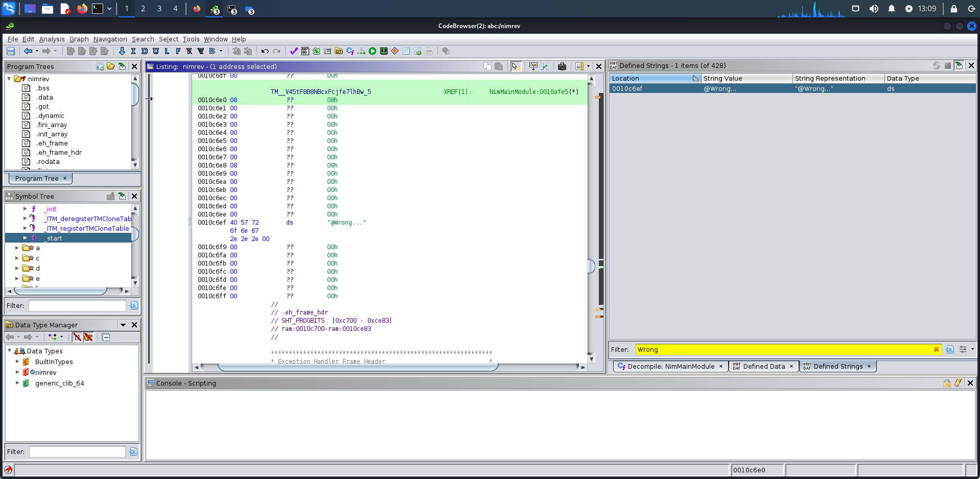Click the Symbol Tree filter input field
980x479 pixels.
tap(77, 305)
